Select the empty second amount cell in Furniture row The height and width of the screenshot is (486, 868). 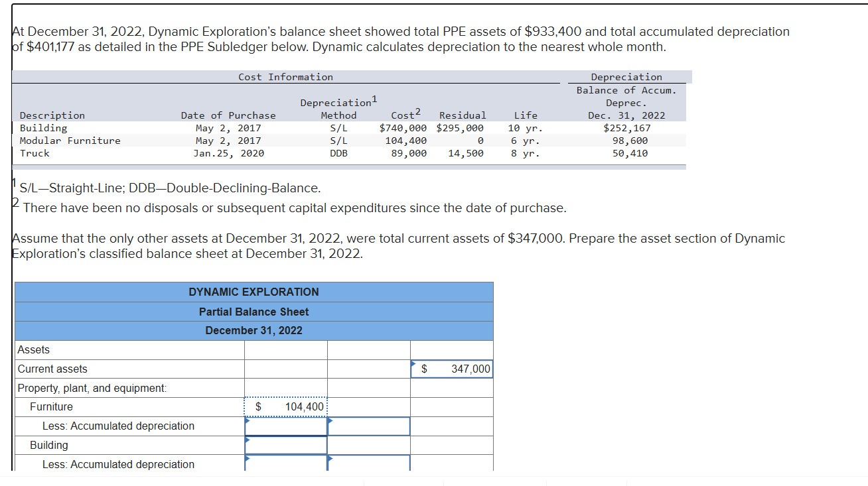tap(368, 406)
